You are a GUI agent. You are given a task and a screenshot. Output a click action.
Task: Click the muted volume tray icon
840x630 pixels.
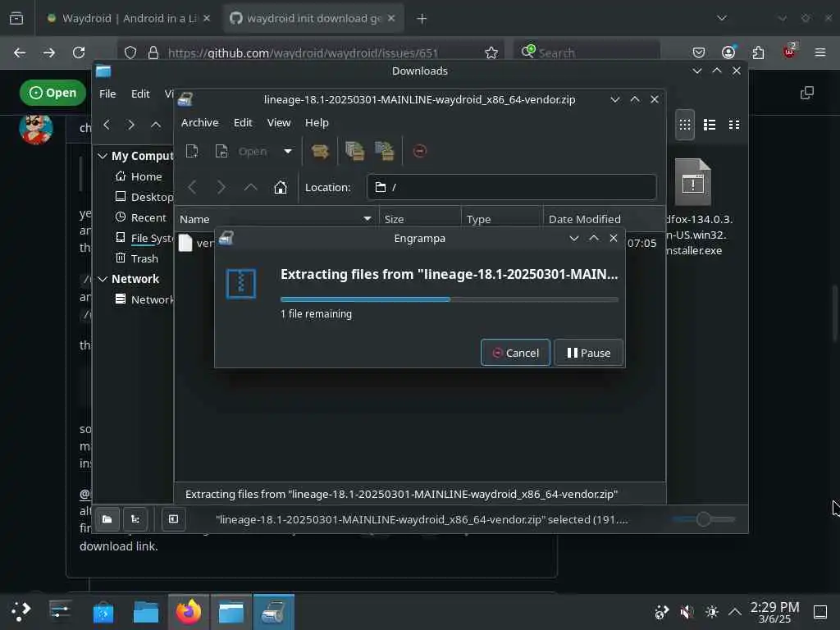coord(687,612)
